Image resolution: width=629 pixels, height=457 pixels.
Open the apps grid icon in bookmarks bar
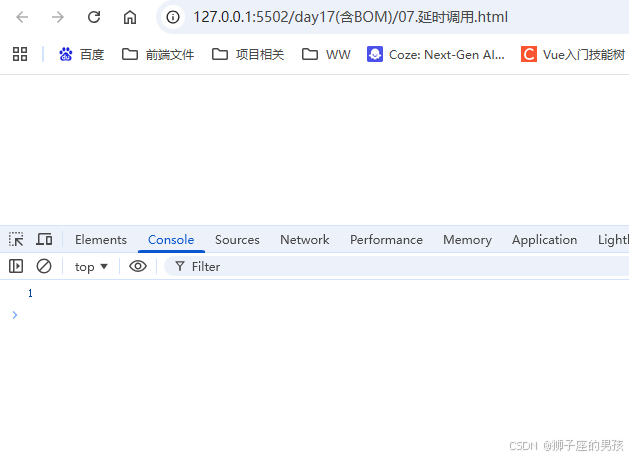coord(20,54)
